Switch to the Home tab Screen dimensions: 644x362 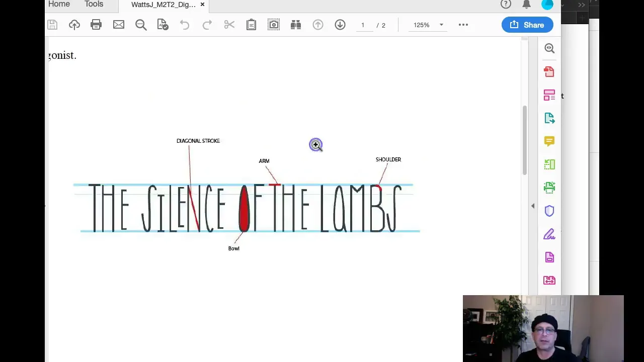point(59,4)
